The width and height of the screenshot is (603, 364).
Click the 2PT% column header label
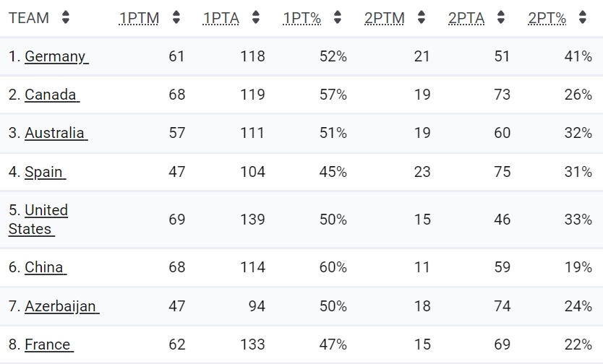click(547, 18)
